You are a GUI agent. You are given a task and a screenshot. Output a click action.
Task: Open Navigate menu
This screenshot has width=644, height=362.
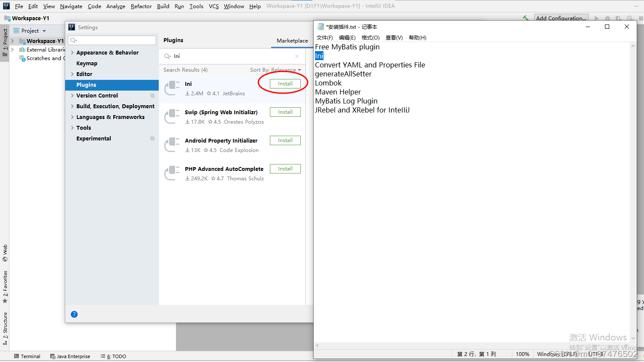click(71, 6)
